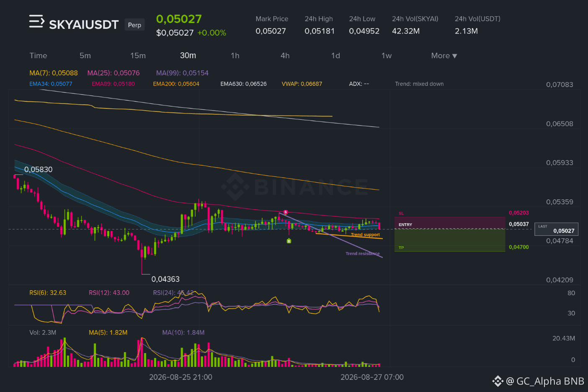Click the MA(25): 0,05076 indicator label
This screenshot has width=588, height=392.
click(x=113, y=73)
